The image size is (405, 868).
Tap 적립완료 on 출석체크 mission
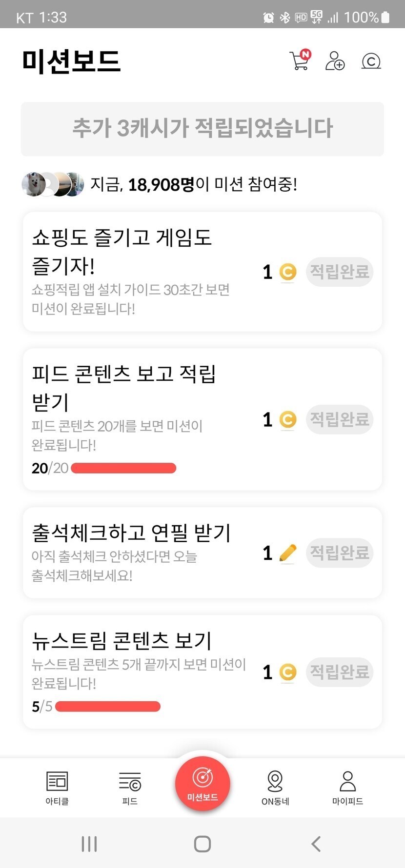[x=340, y=552]
